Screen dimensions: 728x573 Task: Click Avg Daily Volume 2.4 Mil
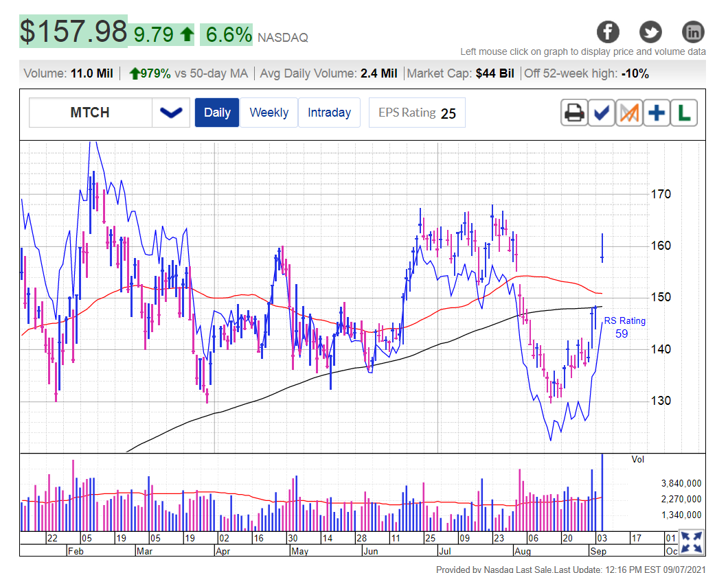click(x=328, y=73)
